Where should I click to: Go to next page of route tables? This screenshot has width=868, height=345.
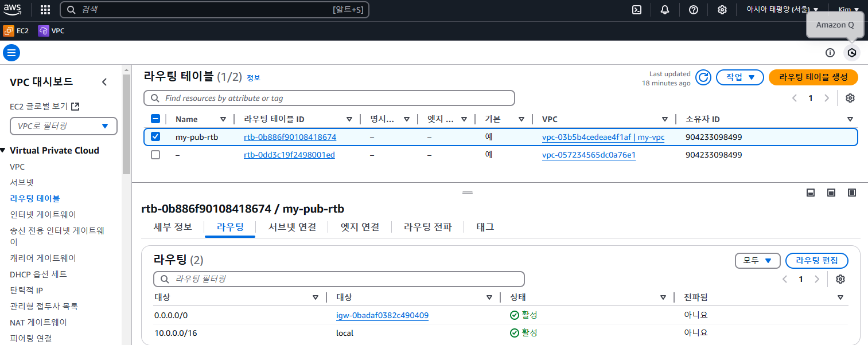827,98
